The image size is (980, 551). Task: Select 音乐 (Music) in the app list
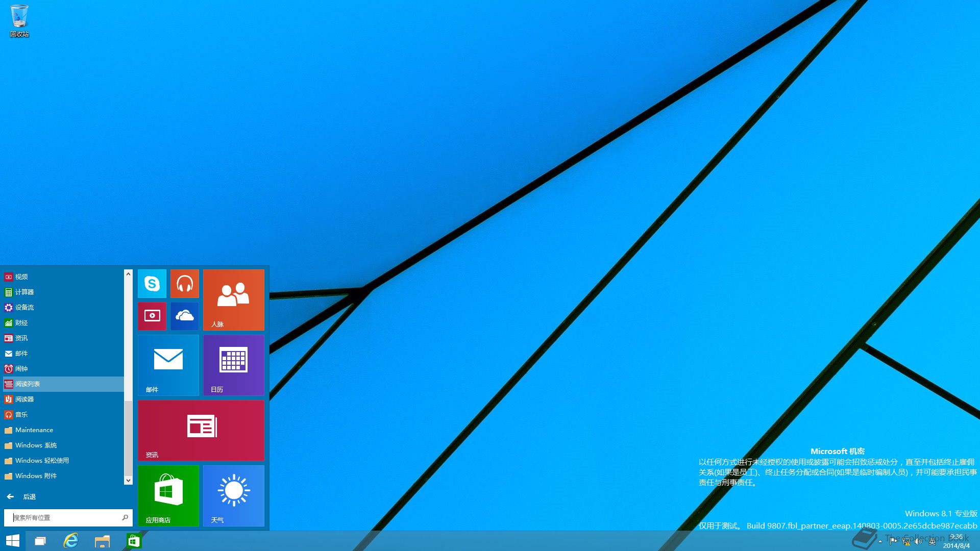(63, 415)
